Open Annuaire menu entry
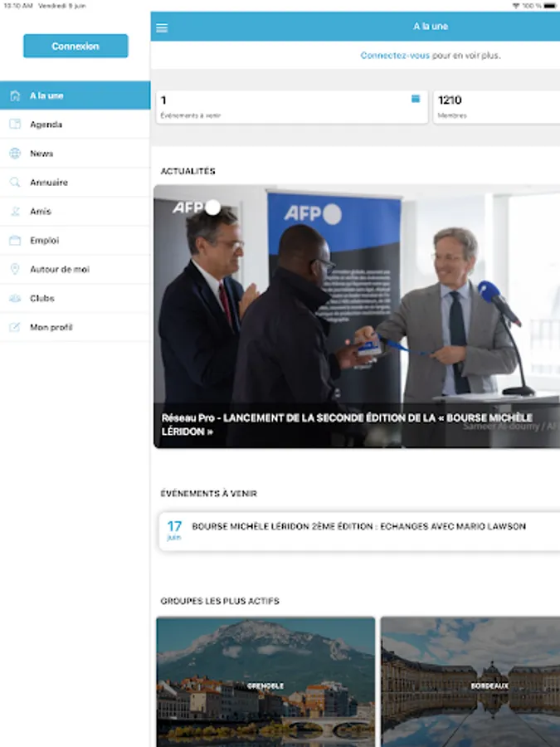The image size is (560, 747). point(75,183)
